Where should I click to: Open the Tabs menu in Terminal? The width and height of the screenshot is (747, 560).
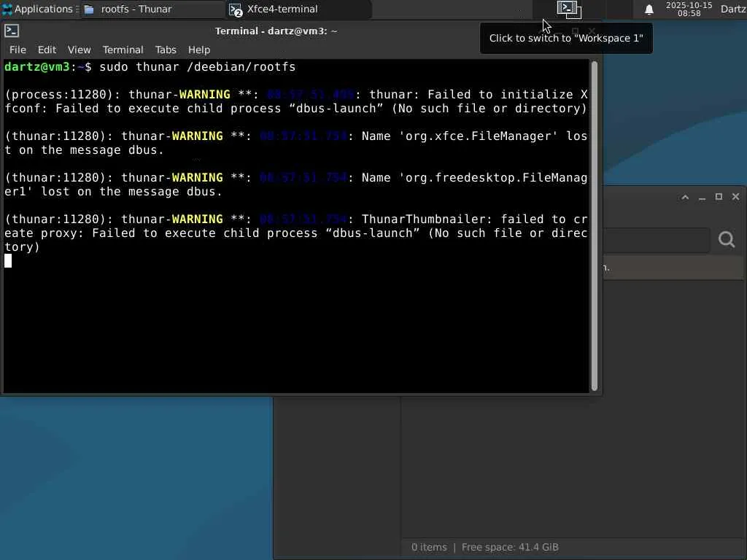(166, 50)
